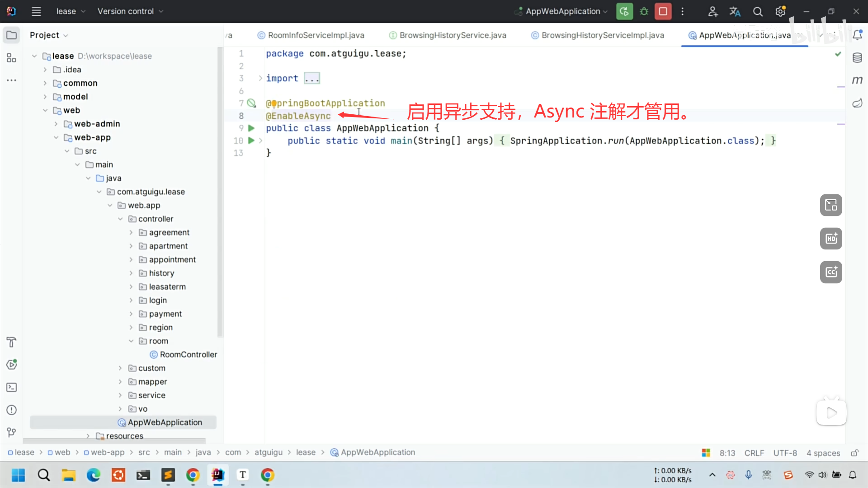Open the Terminal tool window

(x=11, y=387)
